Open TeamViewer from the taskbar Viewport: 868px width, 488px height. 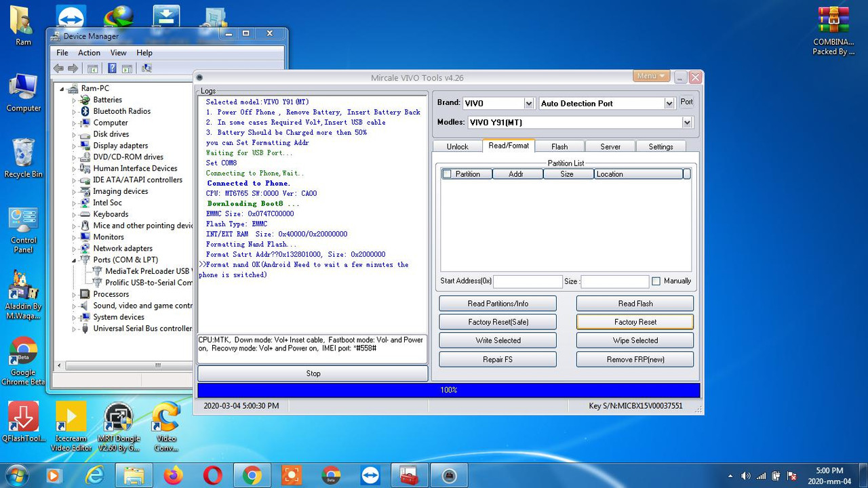pos(370,474)
